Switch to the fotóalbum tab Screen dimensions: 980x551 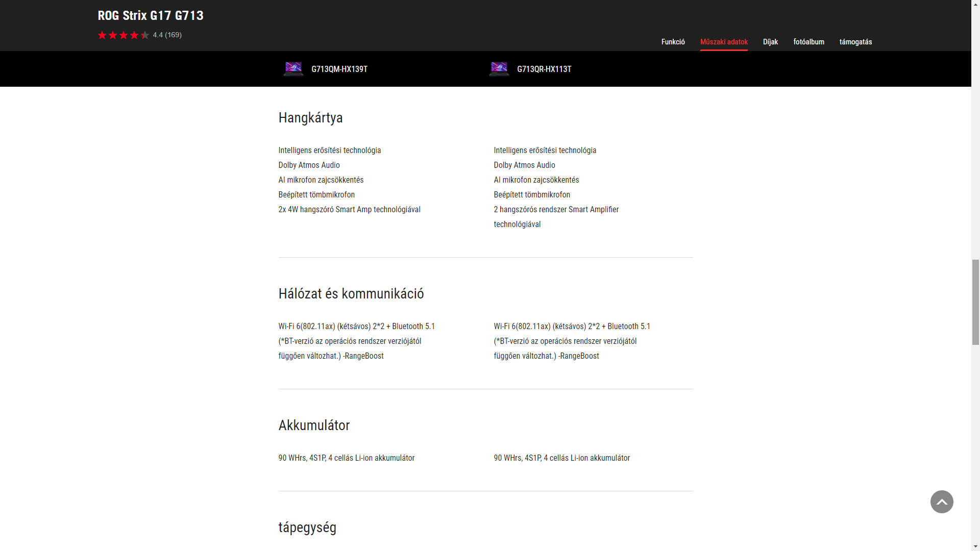pos(808,42)
